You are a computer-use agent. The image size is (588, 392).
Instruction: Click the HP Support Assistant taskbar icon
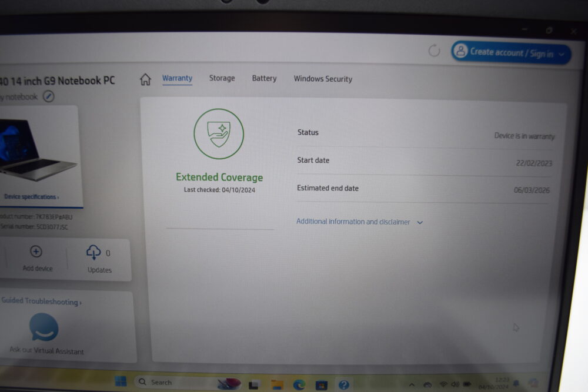(x=344, y=385)
